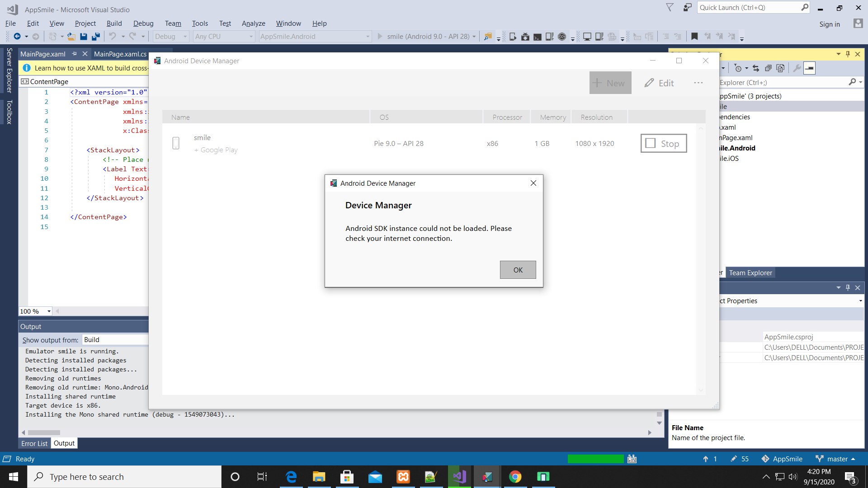868x488 pixels.
Task: Open the Tools menu
Action: click(200, 23)
